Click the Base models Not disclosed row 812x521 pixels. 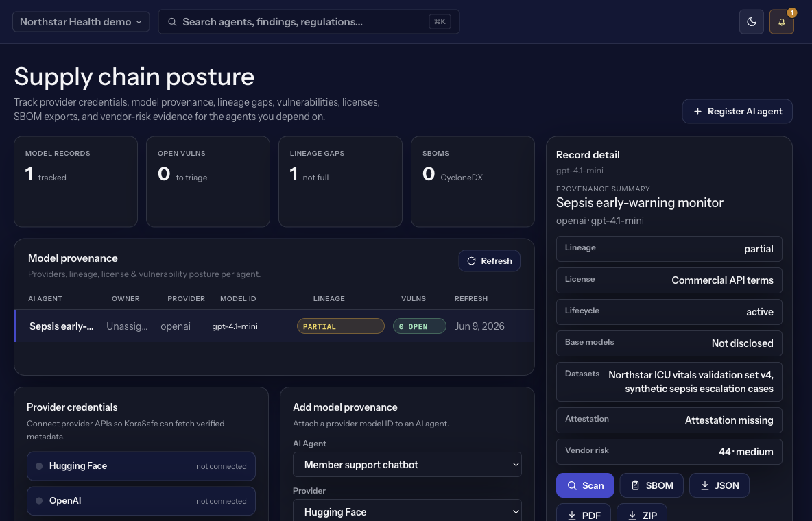pyautogui.click(x=669, y=343)
